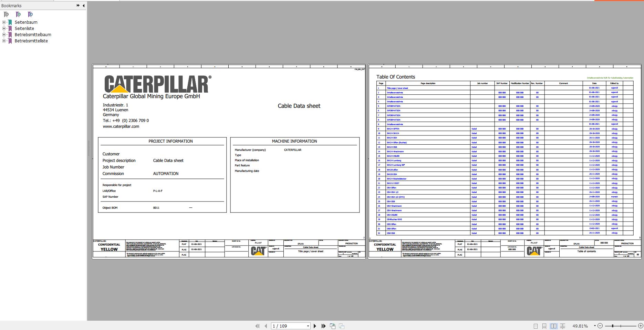Click the zoom slider handle

coord(612,326)
